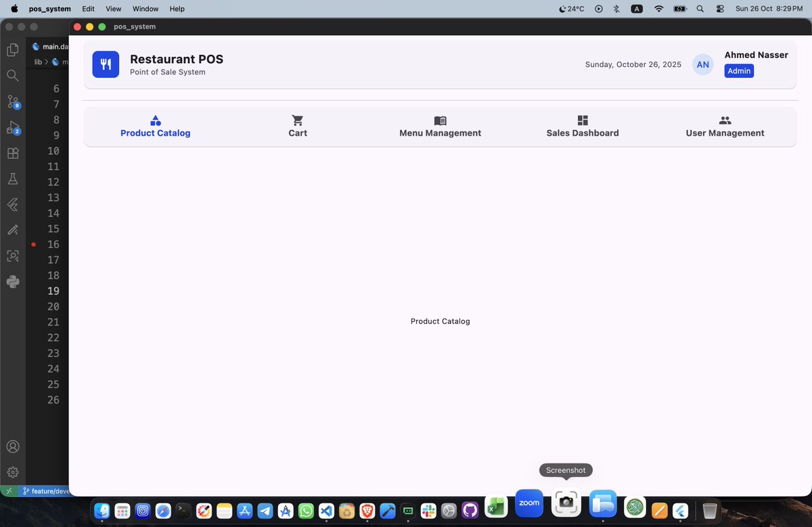812x527 pixels.
Task: Click the Bluetooth icon in the menu bar
Action: click(616, 9)
